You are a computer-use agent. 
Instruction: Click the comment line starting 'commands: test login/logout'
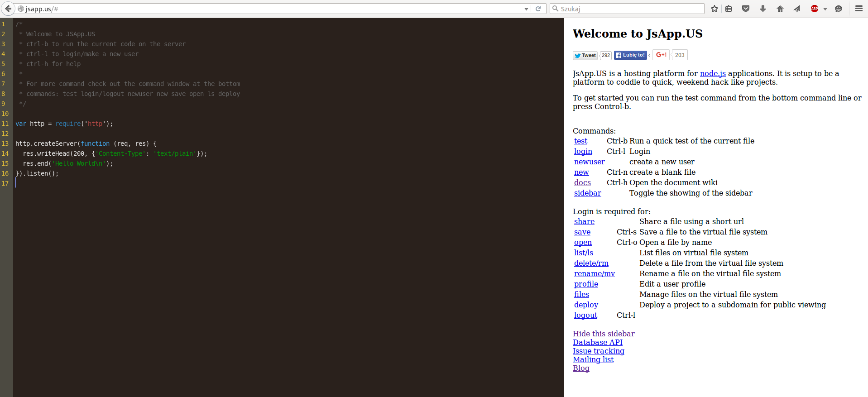tap(133, 94)
